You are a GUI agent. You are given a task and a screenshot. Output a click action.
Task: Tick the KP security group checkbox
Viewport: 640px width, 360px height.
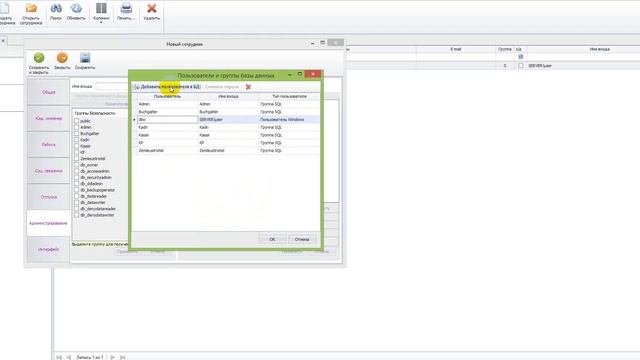(x=76, y=152)
